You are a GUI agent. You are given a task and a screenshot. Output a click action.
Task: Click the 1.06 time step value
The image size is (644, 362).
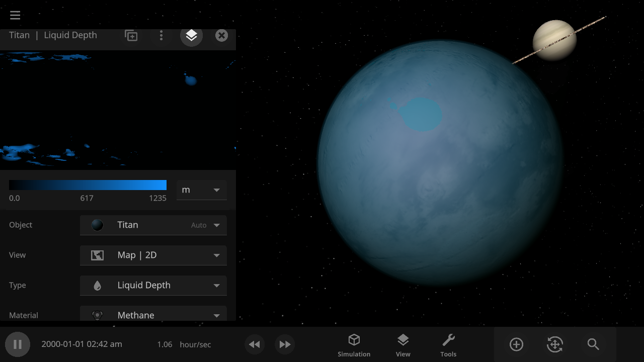coord(165,344)
